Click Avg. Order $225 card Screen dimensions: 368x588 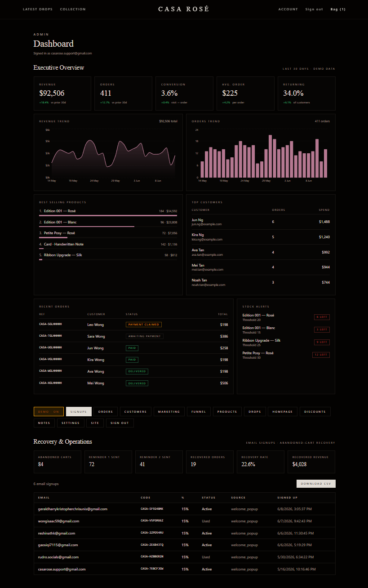pos(245,94)
